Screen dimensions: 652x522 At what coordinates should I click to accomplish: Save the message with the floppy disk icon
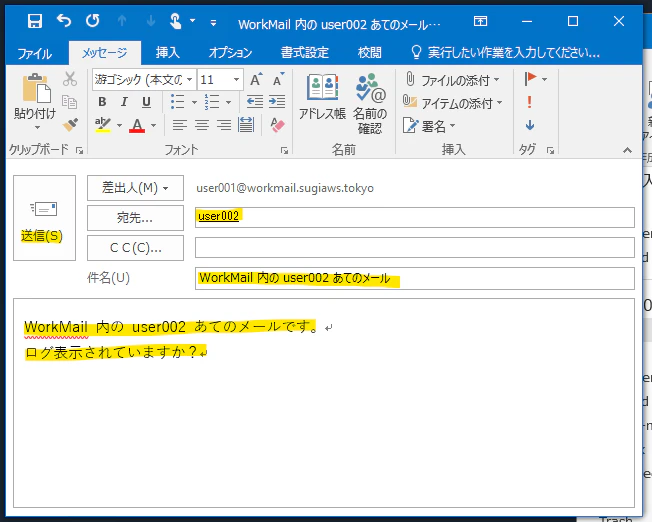(35, 21)
